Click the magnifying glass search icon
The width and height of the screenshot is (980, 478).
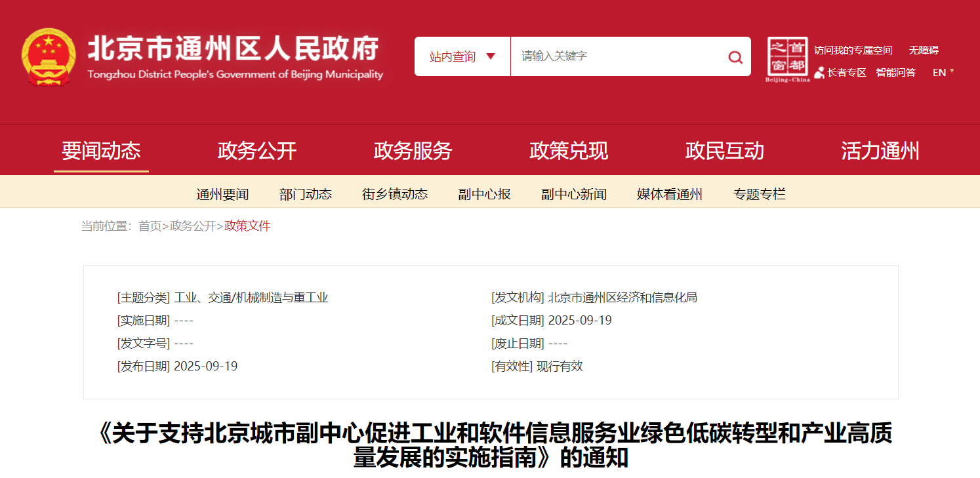tap(735, 57)
